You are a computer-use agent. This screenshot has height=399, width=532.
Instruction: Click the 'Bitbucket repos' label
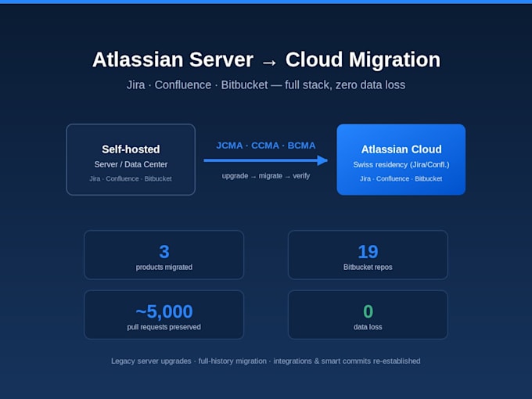click(368, 268)
